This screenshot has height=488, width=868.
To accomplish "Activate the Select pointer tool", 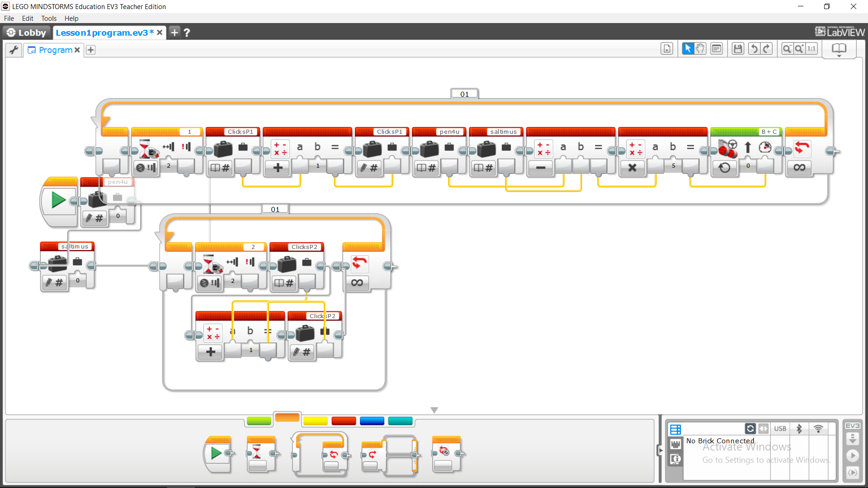I will [x=688, y=49].
